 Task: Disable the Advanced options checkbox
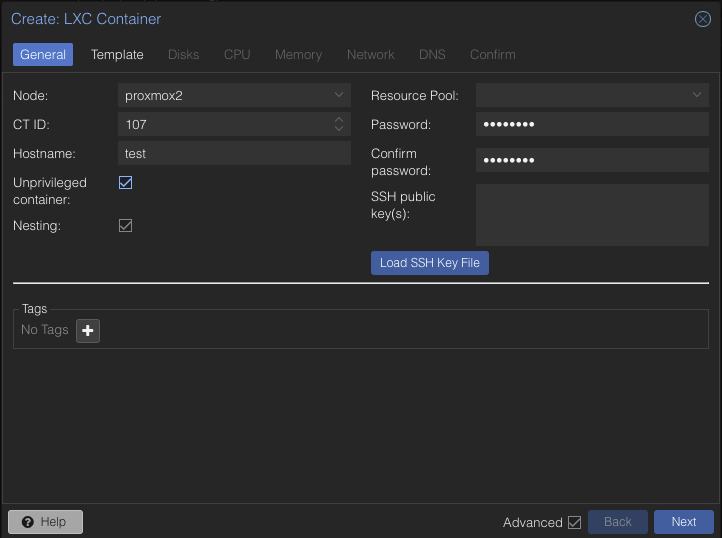point(574,522)
